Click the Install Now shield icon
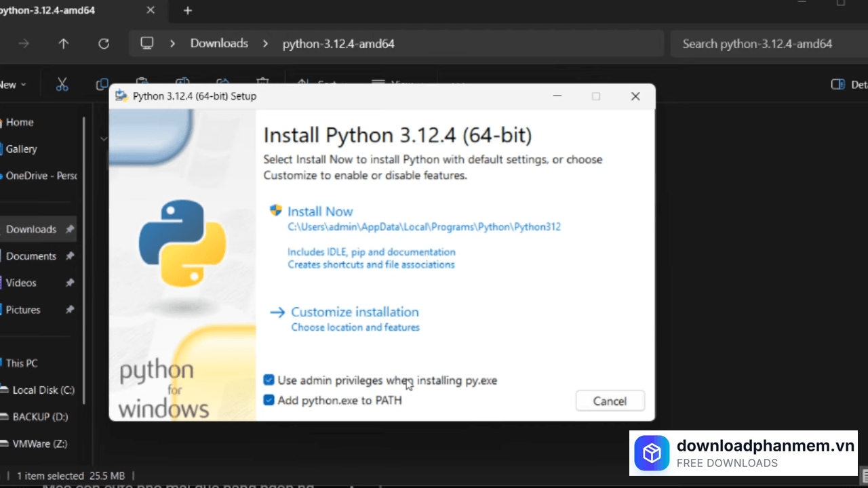 pos(275,211)
